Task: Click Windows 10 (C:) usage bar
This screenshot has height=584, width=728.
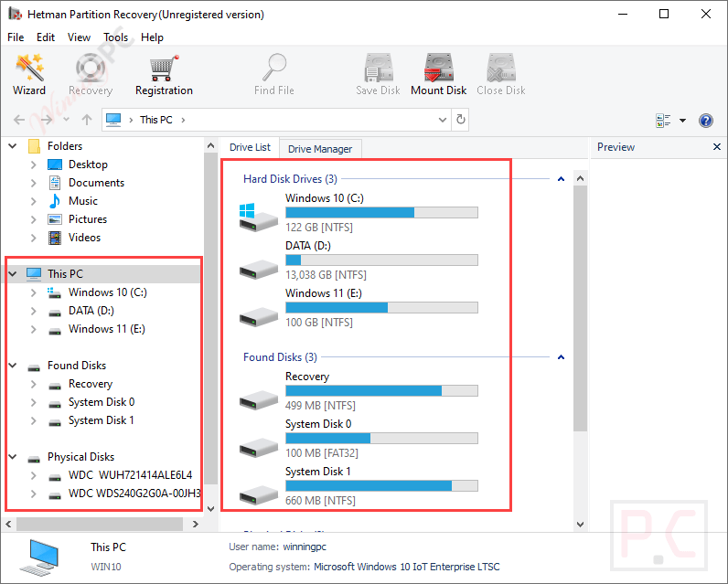Action: [381, 213]
